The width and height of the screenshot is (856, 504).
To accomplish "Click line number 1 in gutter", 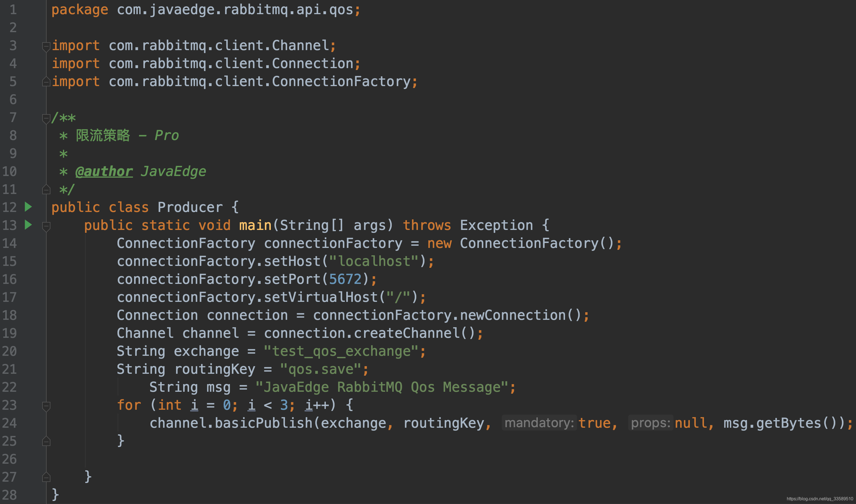I will click(13, 10).
